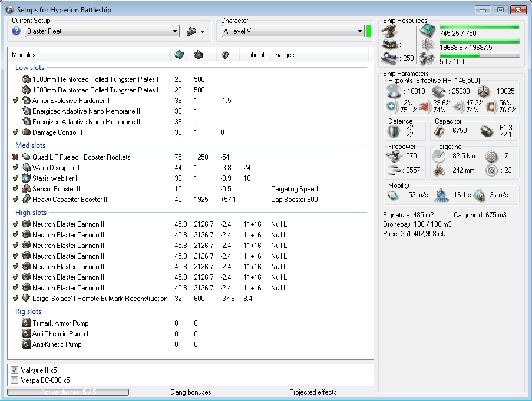Click the warp speed icon beside 3 au/s
Screen dimensions: 532x401
pyautogui.click(x=480, y=195)
